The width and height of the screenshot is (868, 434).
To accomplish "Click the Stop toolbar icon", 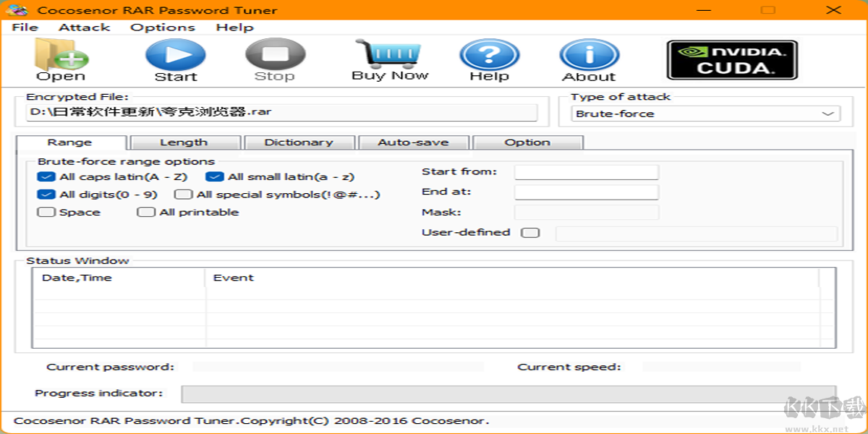I will click(x=275, y=55).
